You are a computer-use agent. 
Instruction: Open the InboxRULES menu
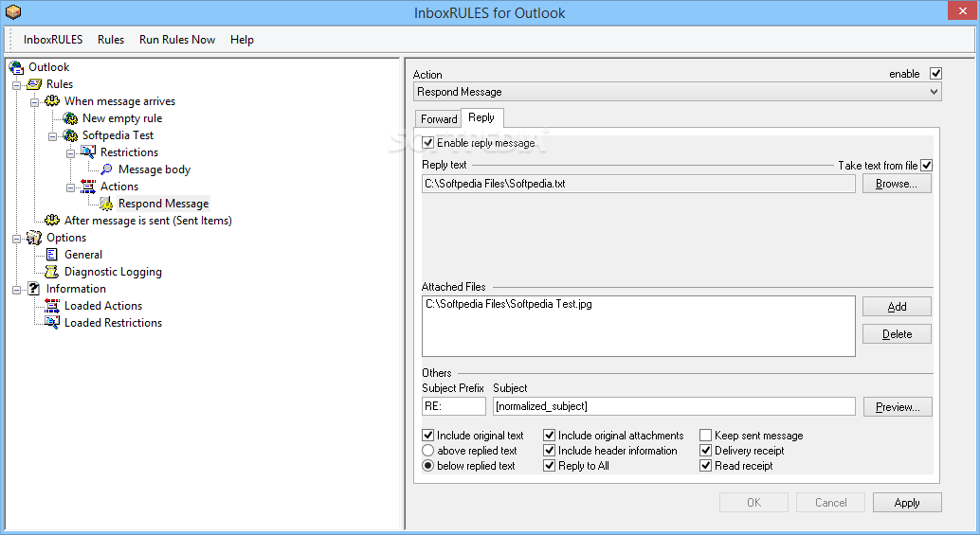tap(52, 40)
